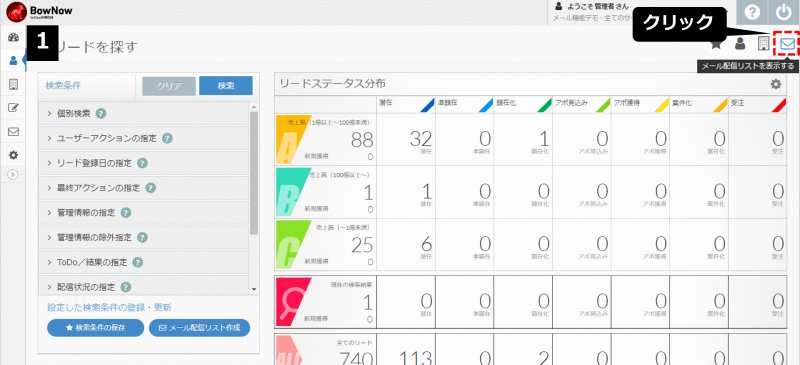The image size is (800, 365).
Task: Click the blue 検索 button
Action: (226, 86)
